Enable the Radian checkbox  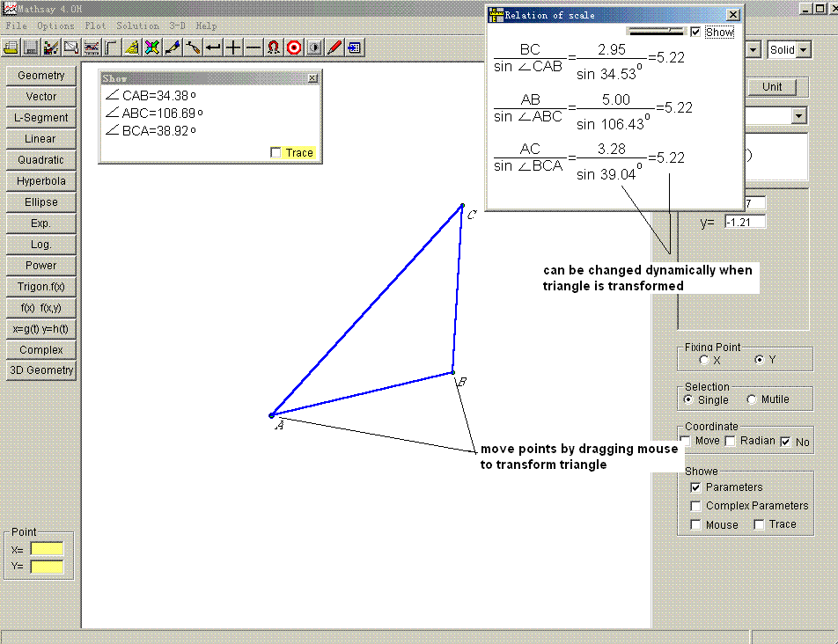(731, 441)
